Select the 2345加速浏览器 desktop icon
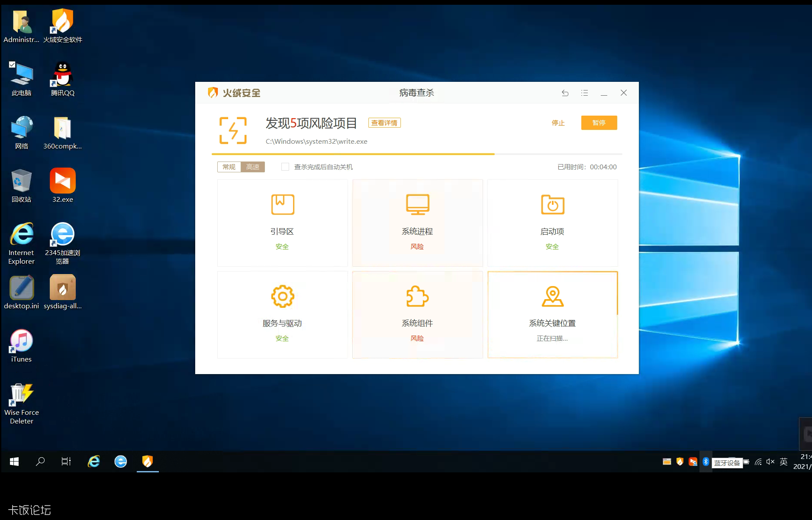The height and width of the screenshot is (520, 812). tap(63, 243)
